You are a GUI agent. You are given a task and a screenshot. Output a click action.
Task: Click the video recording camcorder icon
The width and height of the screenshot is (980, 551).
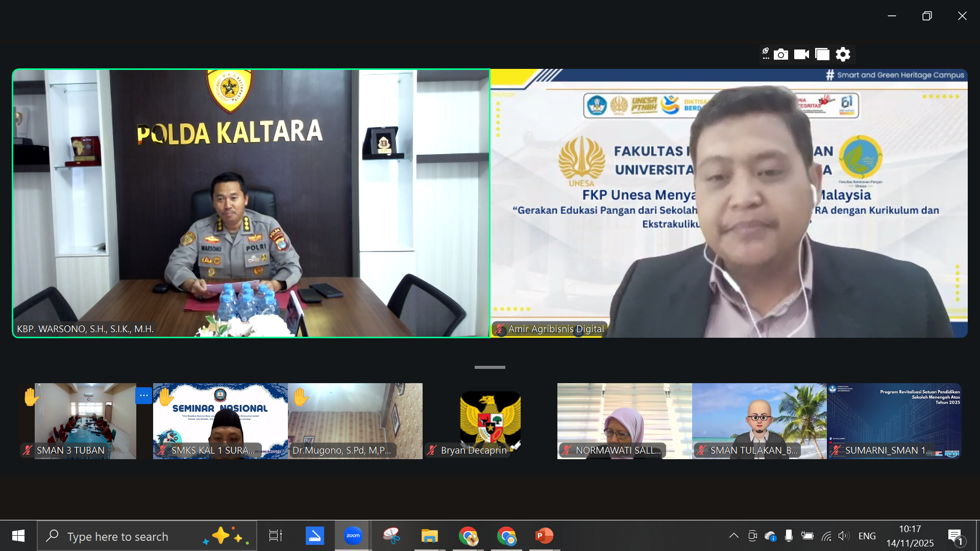pyautogui.click(x=801, y=54)
